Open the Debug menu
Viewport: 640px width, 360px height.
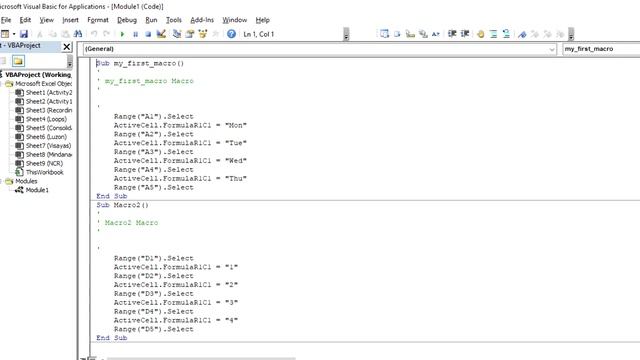tap(127, 20)
